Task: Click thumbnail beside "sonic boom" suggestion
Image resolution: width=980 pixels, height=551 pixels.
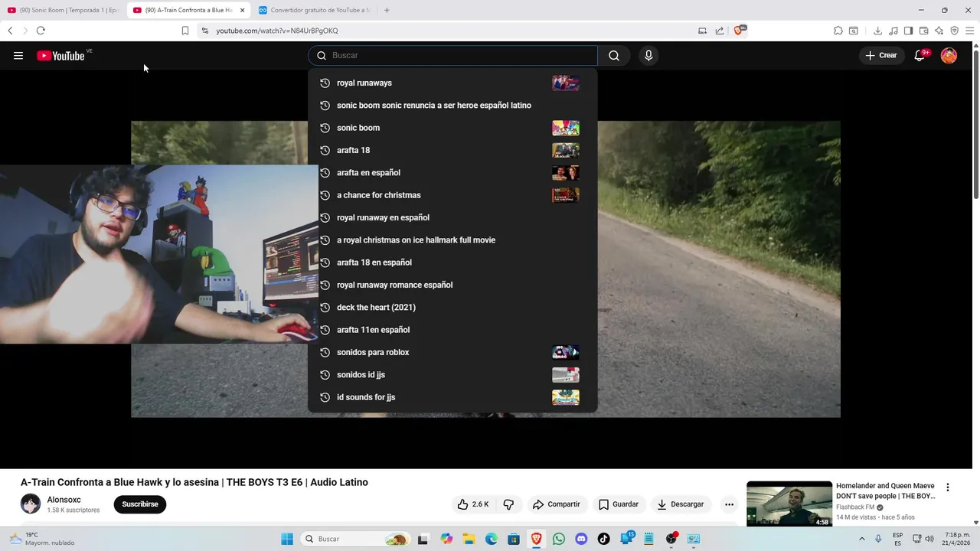Action: pos(566,128)
